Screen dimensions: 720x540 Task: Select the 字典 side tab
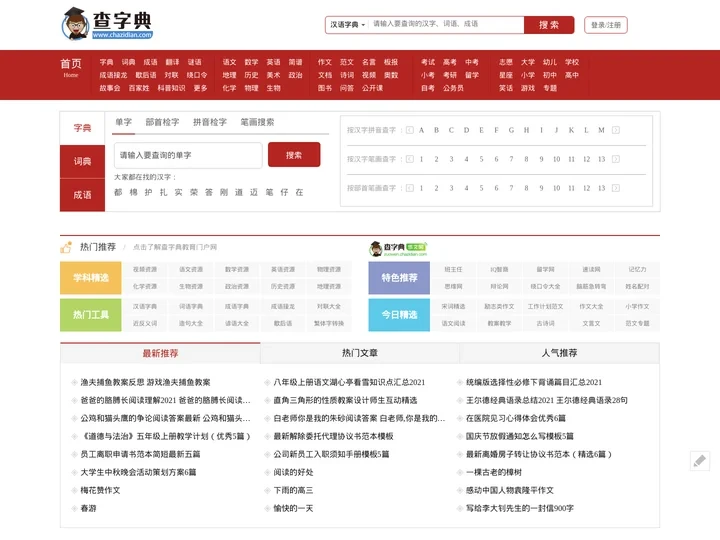82,128
